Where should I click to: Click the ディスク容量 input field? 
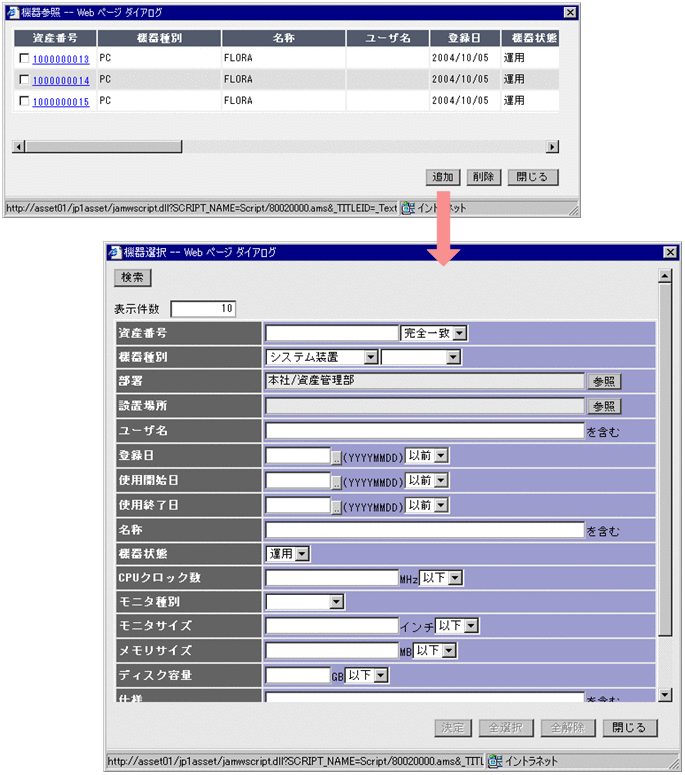[298, 675]
